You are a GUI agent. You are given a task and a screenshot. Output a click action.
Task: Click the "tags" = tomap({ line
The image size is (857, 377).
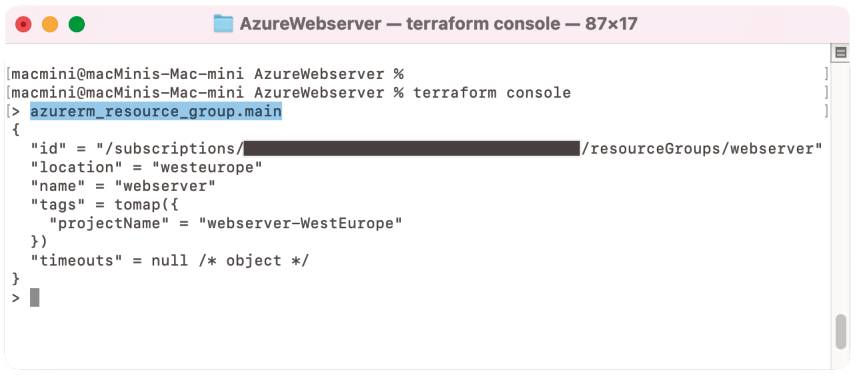pyautogui.click(x=104, y=204)
